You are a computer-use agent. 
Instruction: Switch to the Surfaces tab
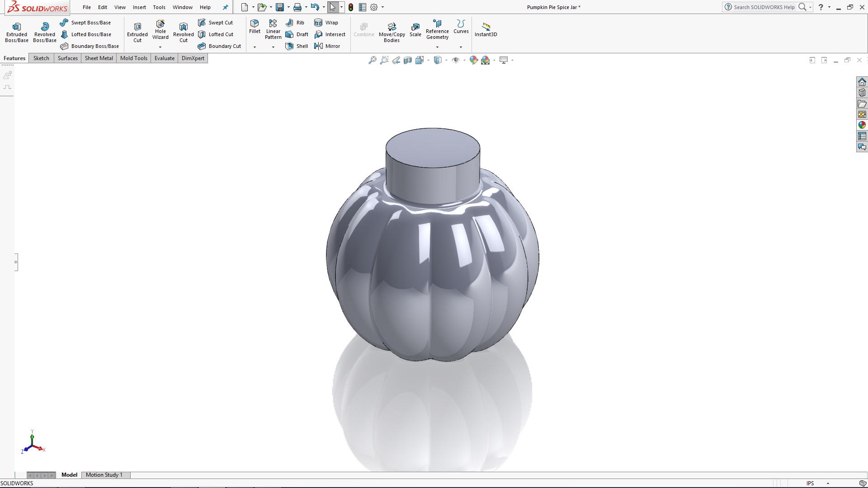coord(68,58)
